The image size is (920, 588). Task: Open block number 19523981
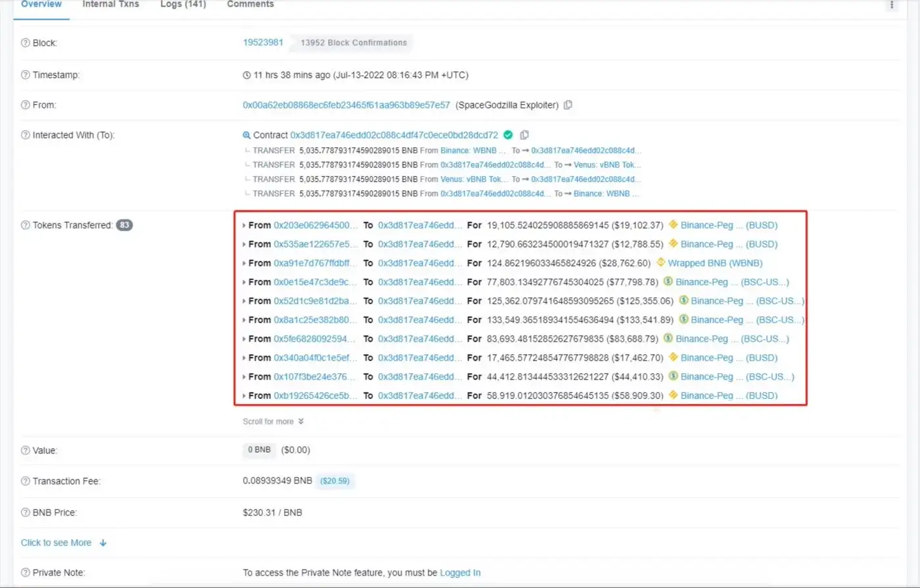pos(263,42)
